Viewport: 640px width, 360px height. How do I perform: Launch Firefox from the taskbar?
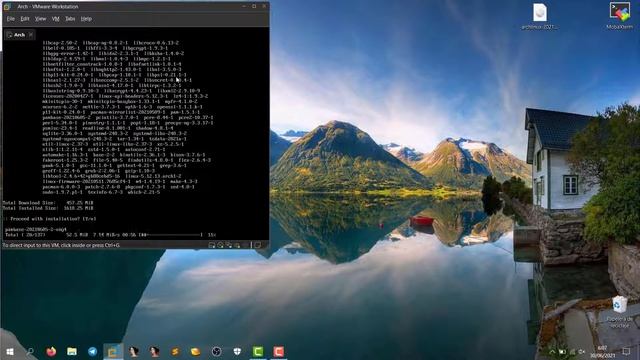tap(51, 351)
